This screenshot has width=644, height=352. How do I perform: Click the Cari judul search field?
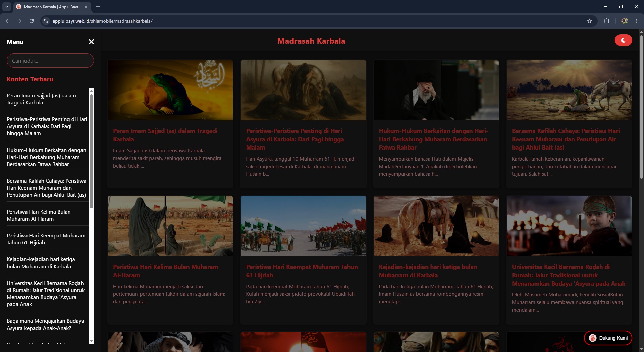[x=50, y=61]
